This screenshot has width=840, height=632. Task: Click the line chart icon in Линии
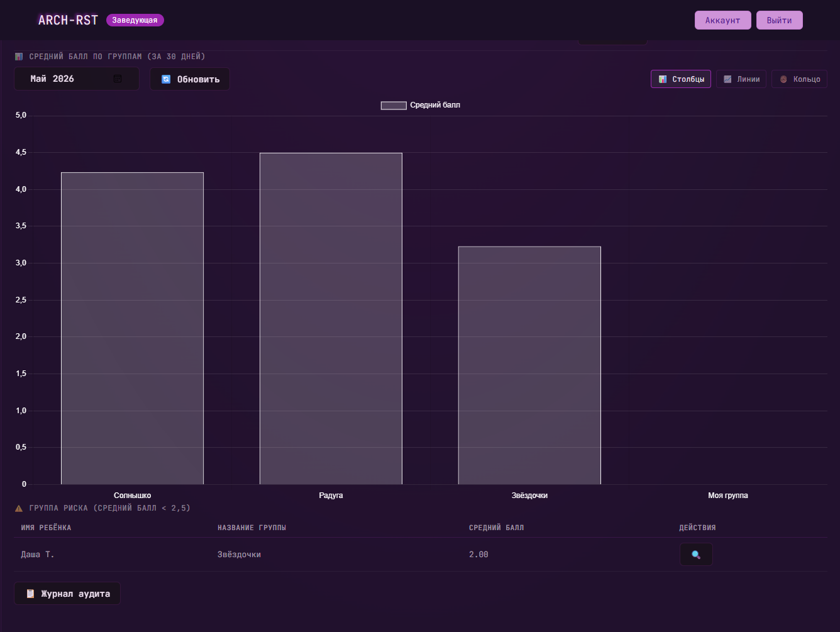pyautogui.click(x=727, y=79)
